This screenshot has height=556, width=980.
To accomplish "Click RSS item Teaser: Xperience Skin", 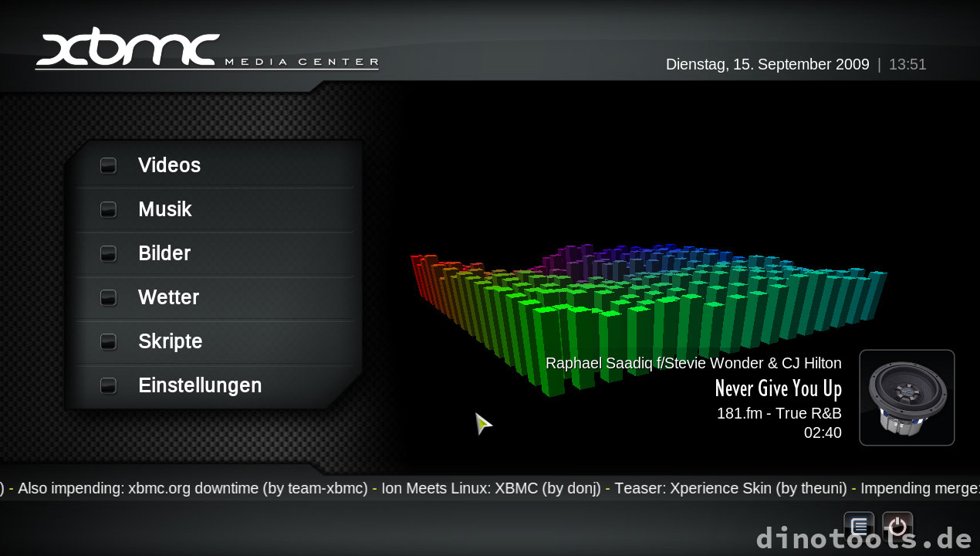I will coord(730,488).
